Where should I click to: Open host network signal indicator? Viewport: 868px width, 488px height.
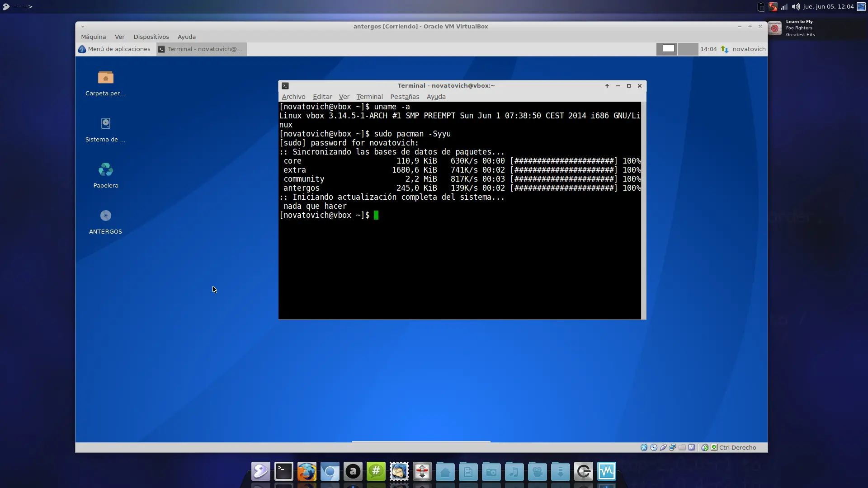tap(784, 7)
